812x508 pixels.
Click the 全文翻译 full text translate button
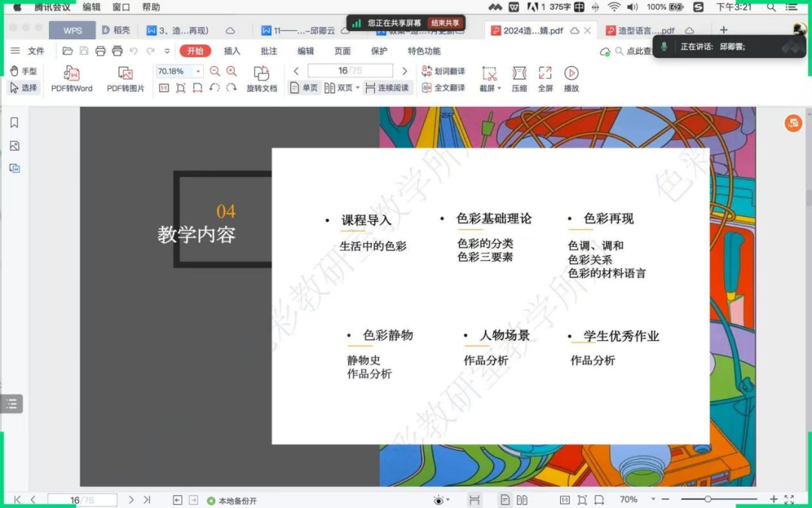point(444,88)
